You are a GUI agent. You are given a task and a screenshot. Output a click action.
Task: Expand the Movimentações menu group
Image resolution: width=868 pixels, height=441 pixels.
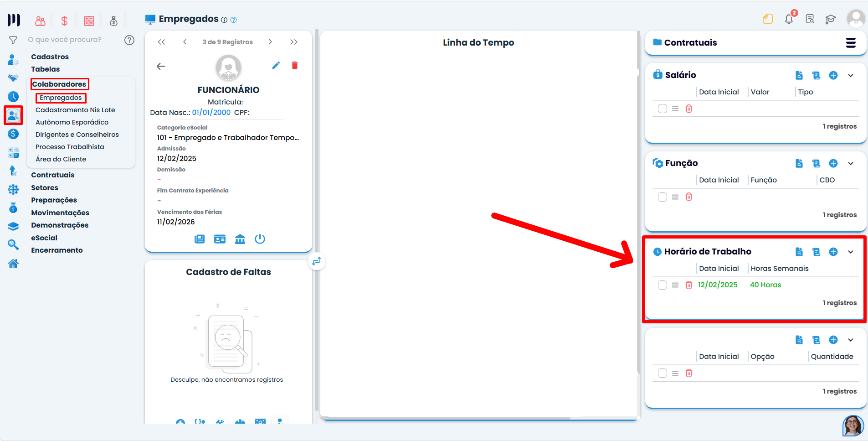[60, 213]
